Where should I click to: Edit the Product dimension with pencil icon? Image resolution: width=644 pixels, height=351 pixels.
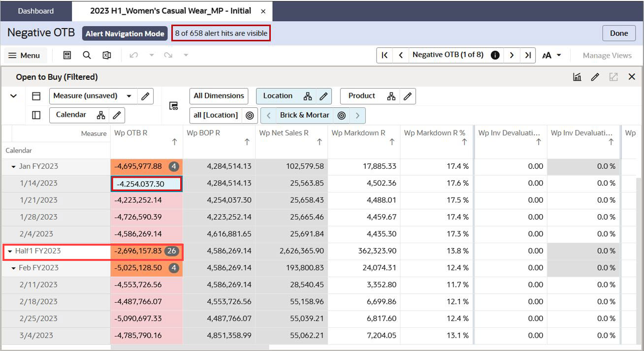pyautogui.click(x=407, y=96)
